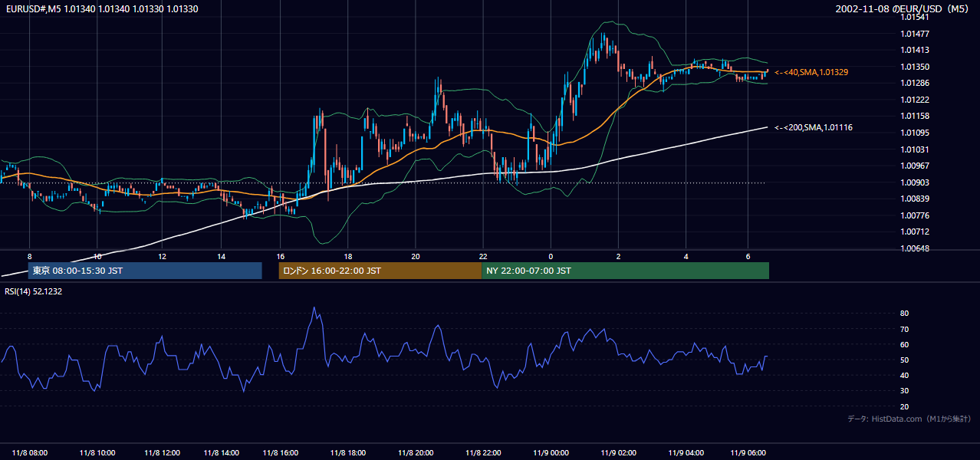Select the 200 SMA label 1.01116

tap(814, 127)
